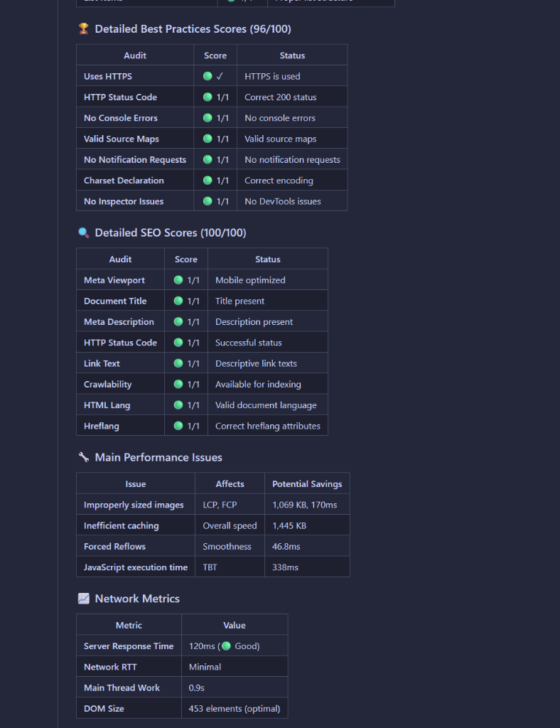The image size is (560, 728).
Task: Click the Affects column header
Action: click(230, 484)
